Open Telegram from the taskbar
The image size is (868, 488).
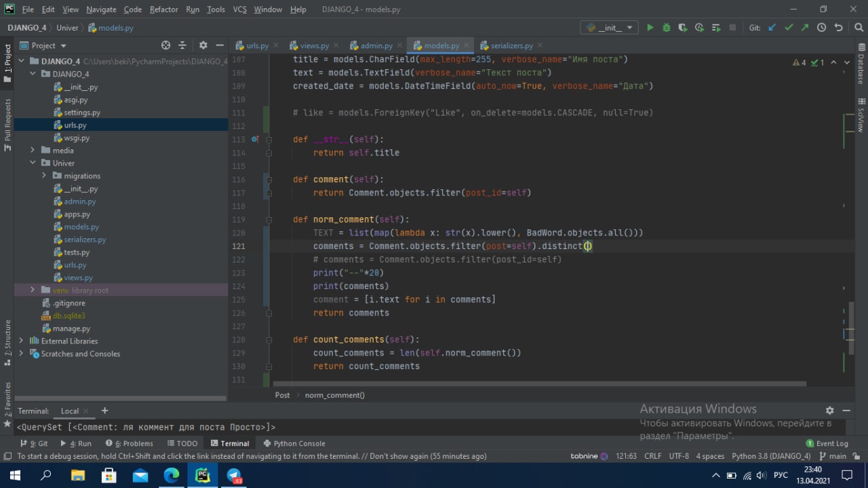tap(235, 475)
